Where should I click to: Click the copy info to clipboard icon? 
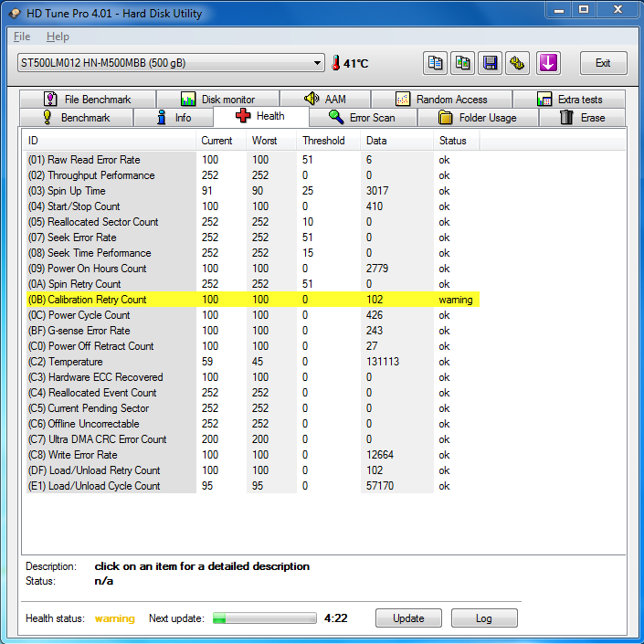435,63
